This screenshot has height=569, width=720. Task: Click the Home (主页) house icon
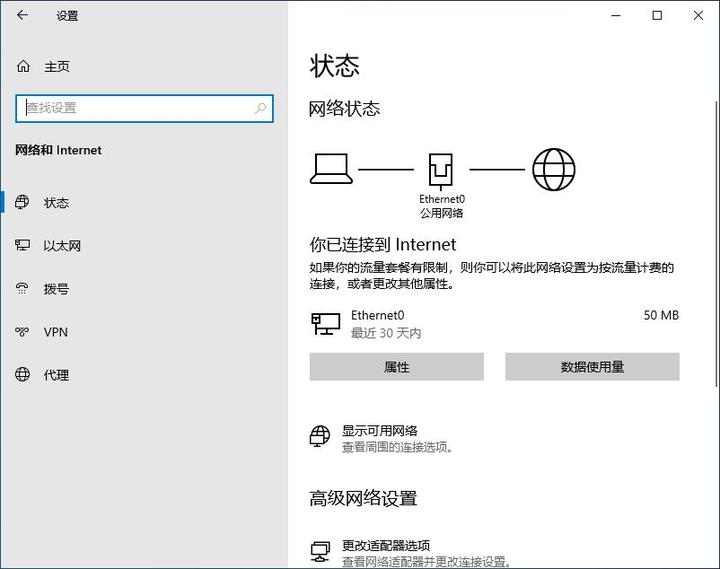[x=23, y=66]
